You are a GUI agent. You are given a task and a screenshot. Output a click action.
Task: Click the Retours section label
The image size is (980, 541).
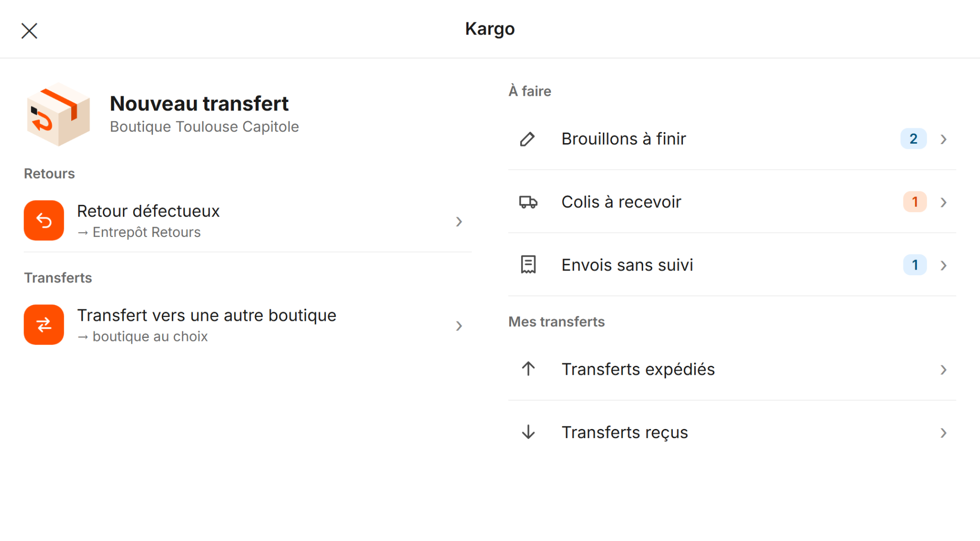49,173
